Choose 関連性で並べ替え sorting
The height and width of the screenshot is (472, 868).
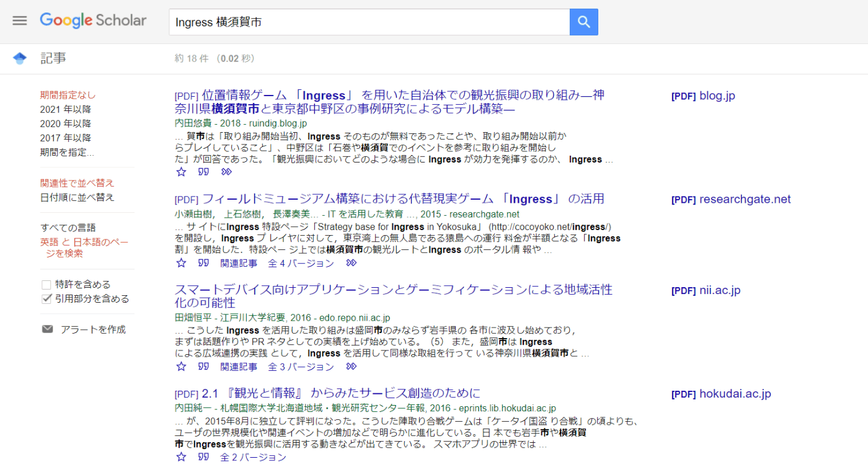(x=77, y=183)
